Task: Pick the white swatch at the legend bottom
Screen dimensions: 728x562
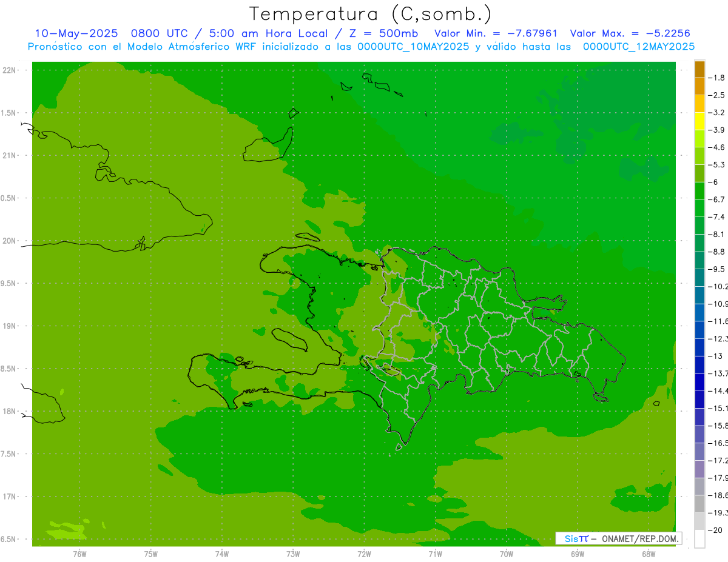Action: (699, 539)
